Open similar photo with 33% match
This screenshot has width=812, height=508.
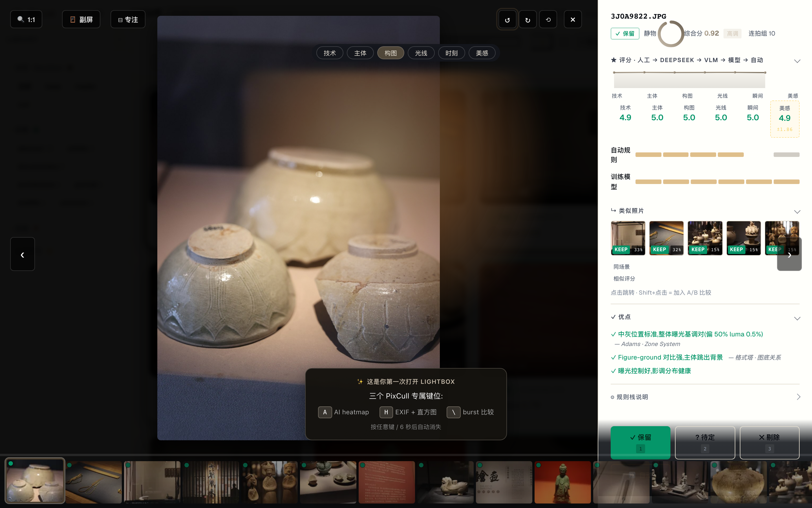pos(628,238)
